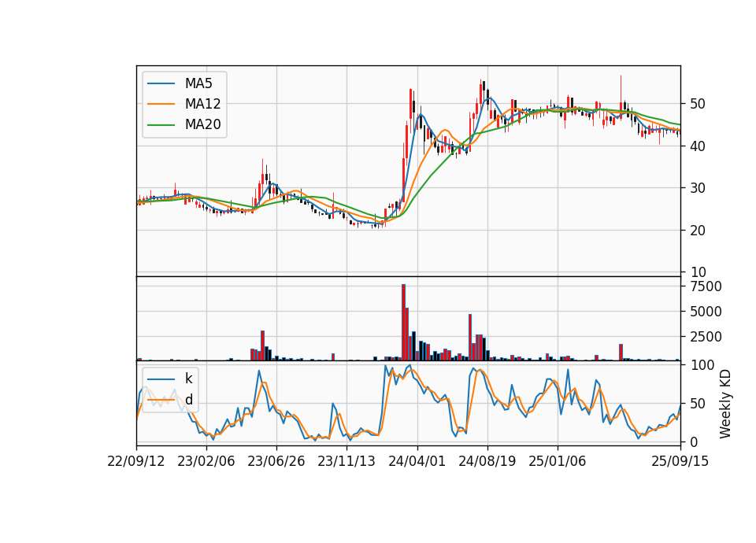This screenshot has height=543, width=756.
Task: Click the volume axis value 2500
Action: pos(706,336)
